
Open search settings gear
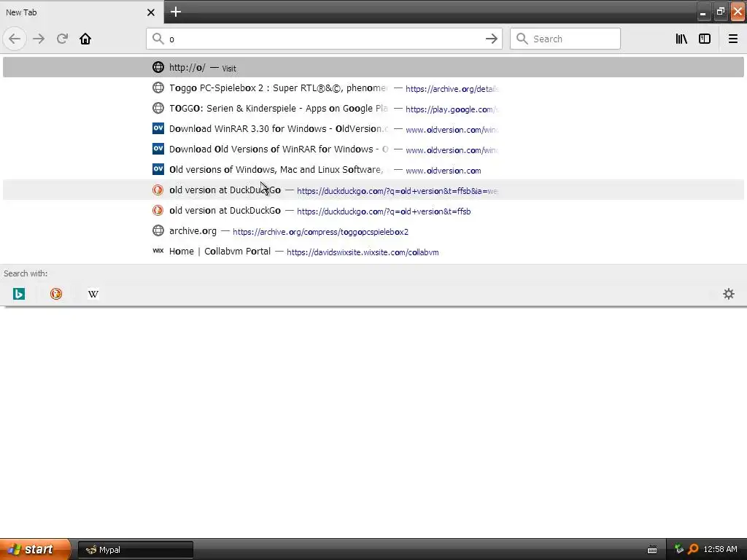[729, 294]
